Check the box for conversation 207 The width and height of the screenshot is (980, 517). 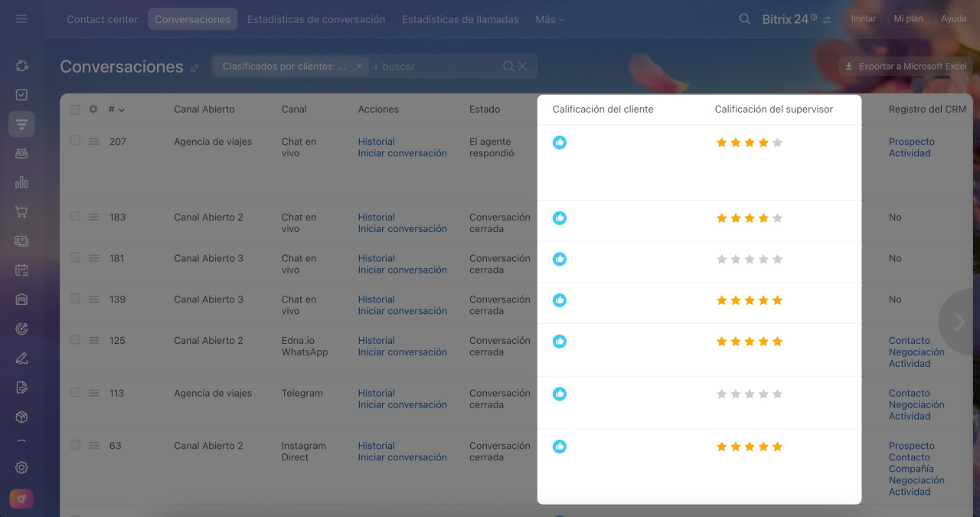coord(75,141)
